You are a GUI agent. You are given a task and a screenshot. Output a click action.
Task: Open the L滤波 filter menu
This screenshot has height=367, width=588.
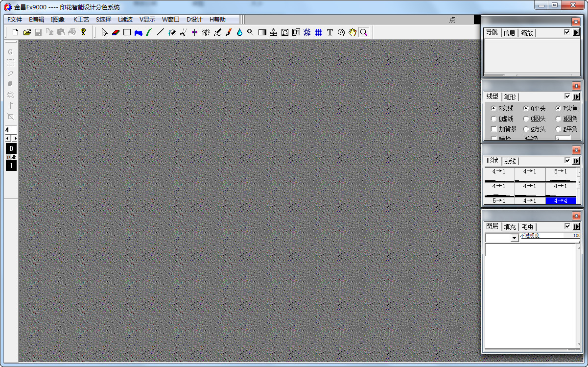pyautogui.click(x=125, y=20)
